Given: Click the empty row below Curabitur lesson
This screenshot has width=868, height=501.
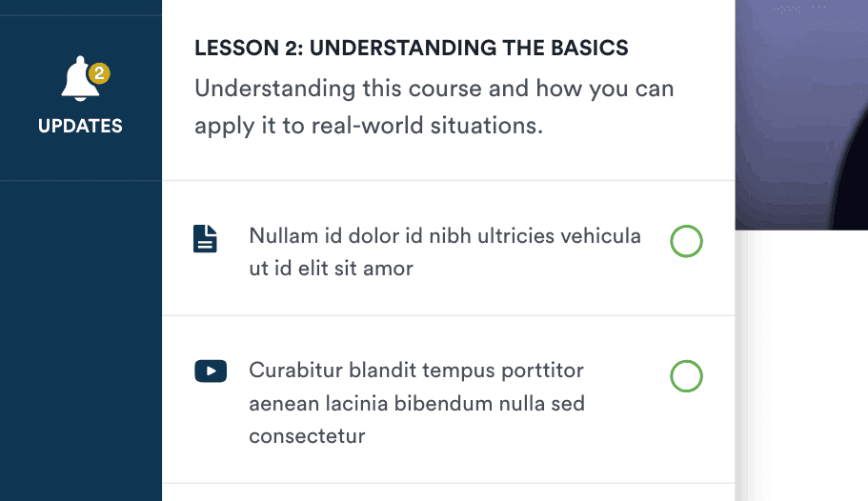Looking at the screenshot, I should (x=448, y=492).
